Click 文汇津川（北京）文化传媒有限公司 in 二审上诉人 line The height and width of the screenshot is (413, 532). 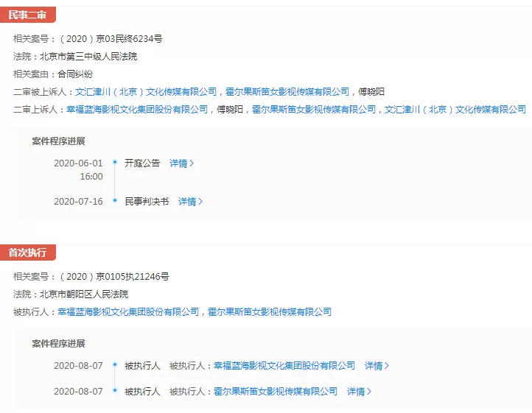[455, 110]
